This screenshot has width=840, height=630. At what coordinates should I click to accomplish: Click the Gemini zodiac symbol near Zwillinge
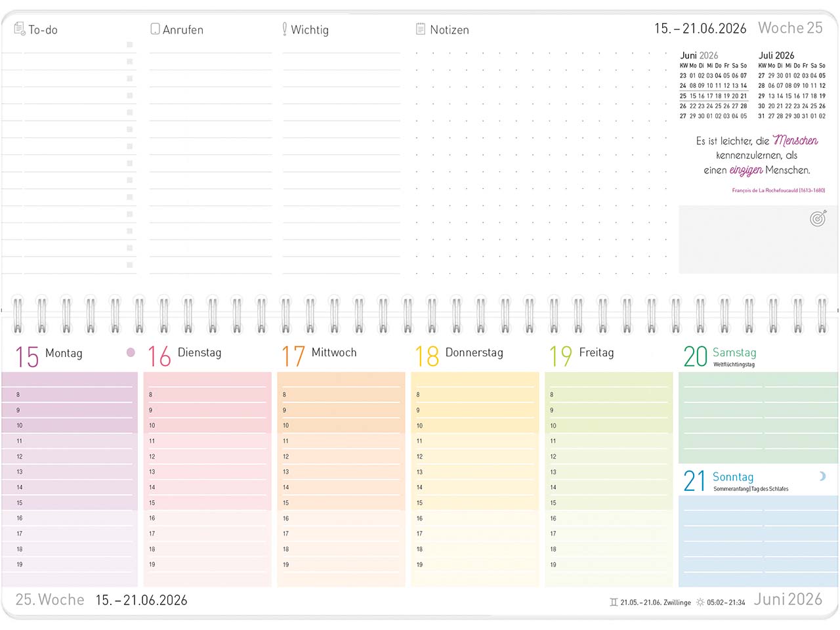(x=614, y=602)
